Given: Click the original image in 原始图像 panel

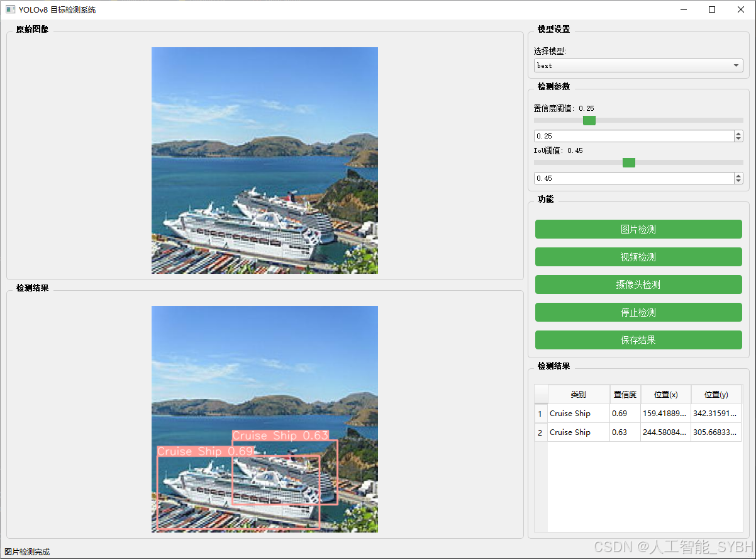Looking at the screenshot, I should click(265, 161).
